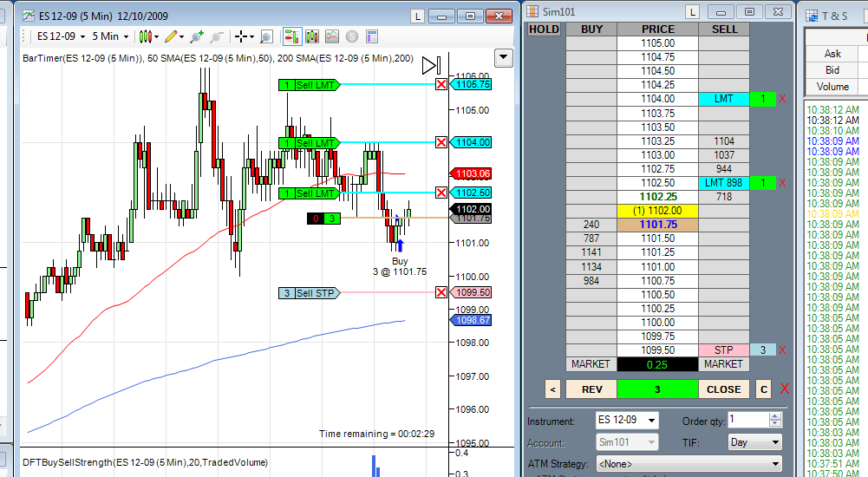The image size is (868, 477).
Task: Select the Sell STP flag on chart
Action: pos(309,293)
